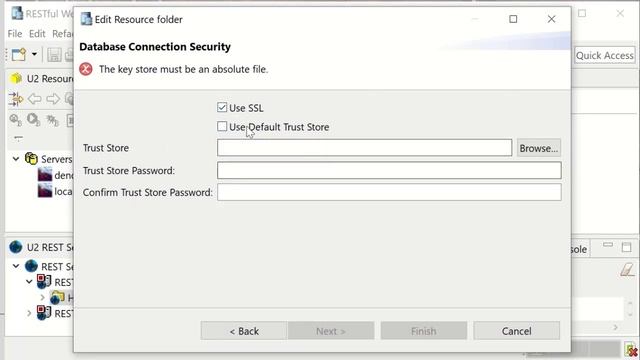Image resolution: width=640 pixels, height=360 pixels.
Task: Click the third star-like icon in resource toolbar
Action: pos(52,120)
